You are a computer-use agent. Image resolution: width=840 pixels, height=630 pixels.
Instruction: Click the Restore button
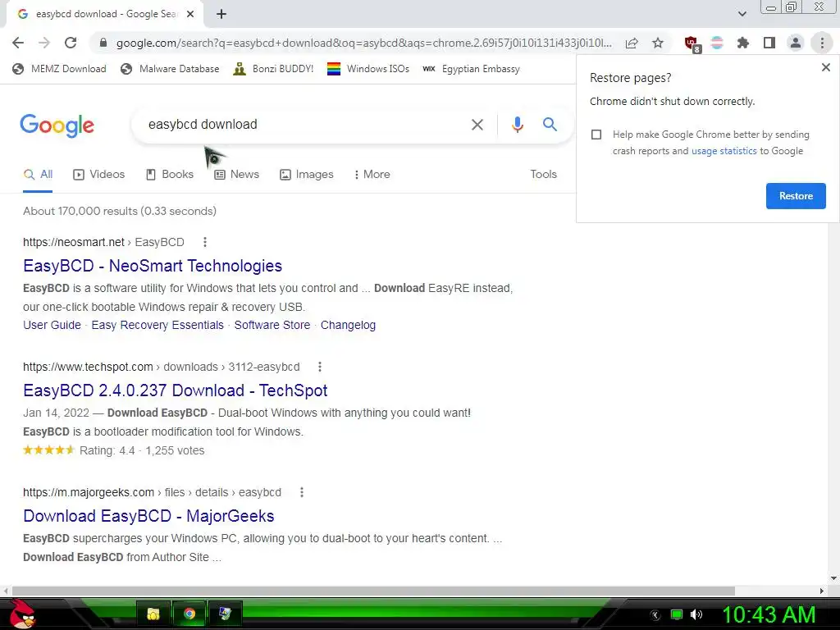click(x=796, y=196)
